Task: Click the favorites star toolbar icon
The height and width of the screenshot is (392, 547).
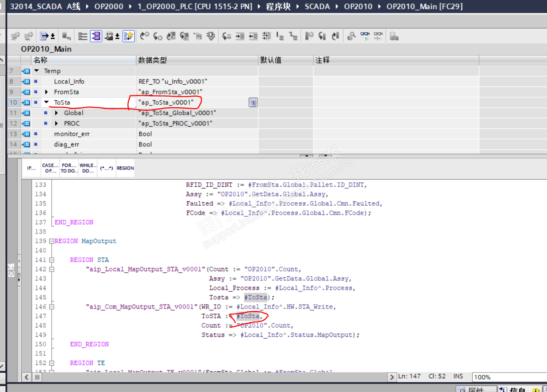Action: pyautogui.click(x=129, y=36)
